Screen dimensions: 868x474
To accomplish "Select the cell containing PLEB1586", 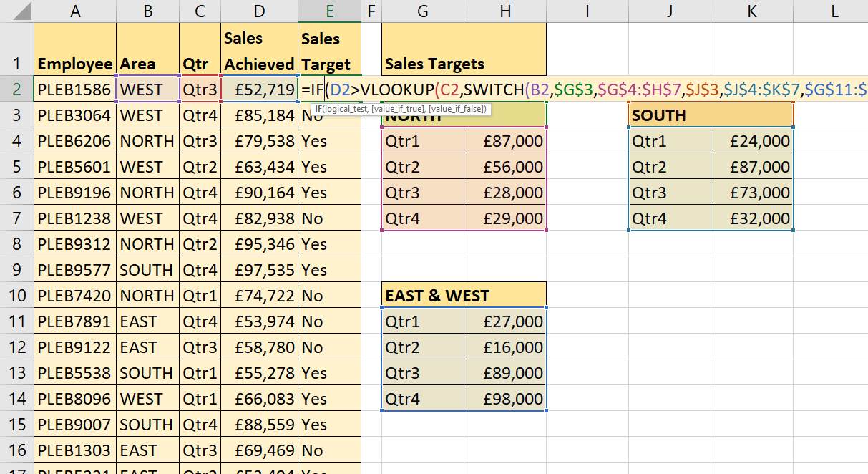I will coord(74,90).
